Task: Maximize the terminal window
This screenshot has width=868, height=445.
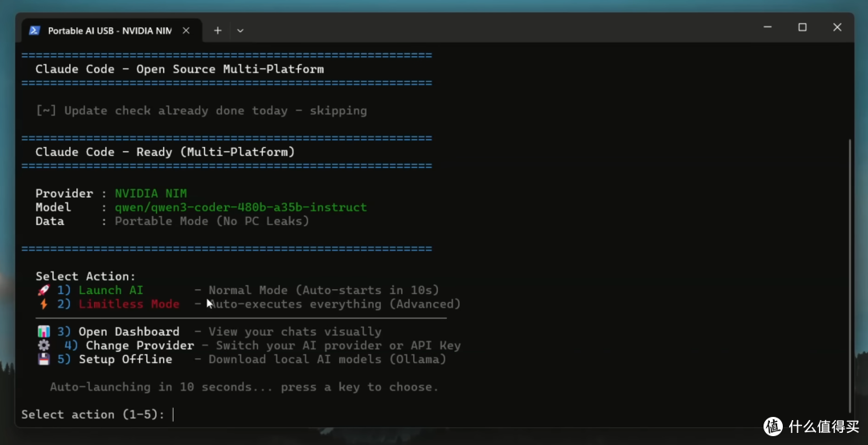Action: click(x=802, y=27)
